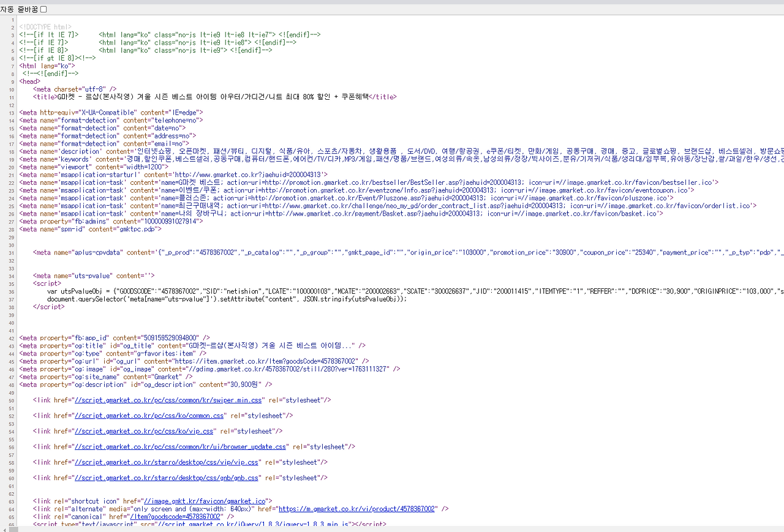The height and width of the screenshot is (532, 784).
Task: Select the og:type g-favorites:item line
Action: point(113,353)
